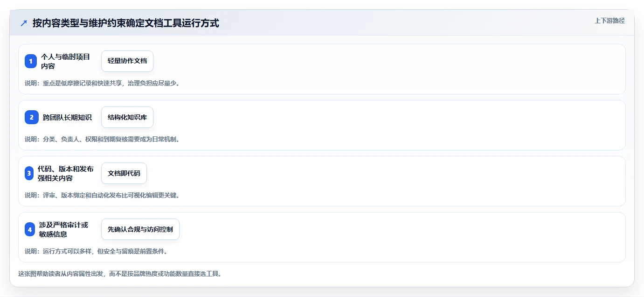Screen dimensions: 644x297
Task: Open the 上下游路径 label in header
Action: [x=609, y=21]
